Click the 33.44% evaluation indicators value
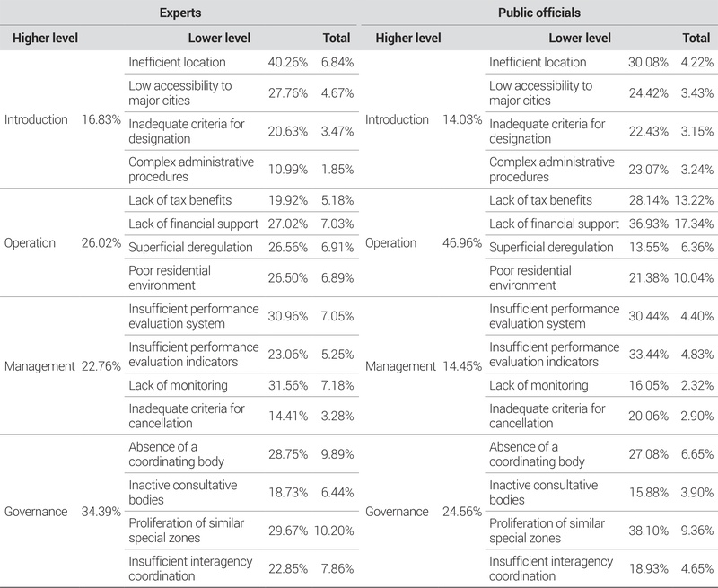Viewport: 718px width, 588px height. [x=649, y=354]
